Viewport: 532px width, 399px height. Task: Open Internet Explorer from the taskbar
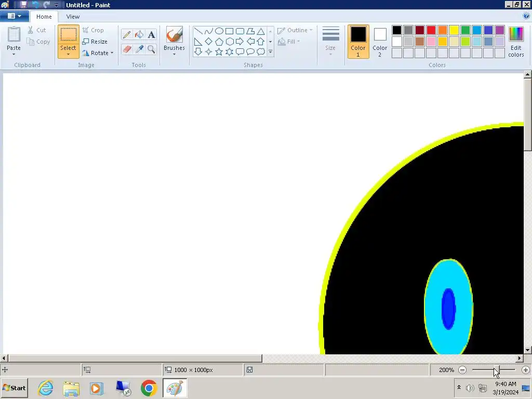point(46,388)
